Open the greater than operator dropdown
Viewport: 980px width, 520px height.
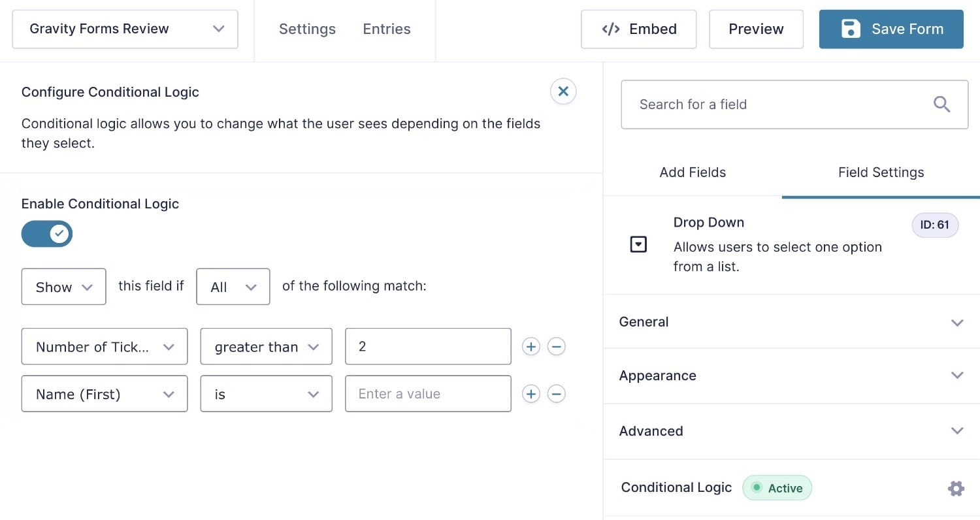(266, 347)
